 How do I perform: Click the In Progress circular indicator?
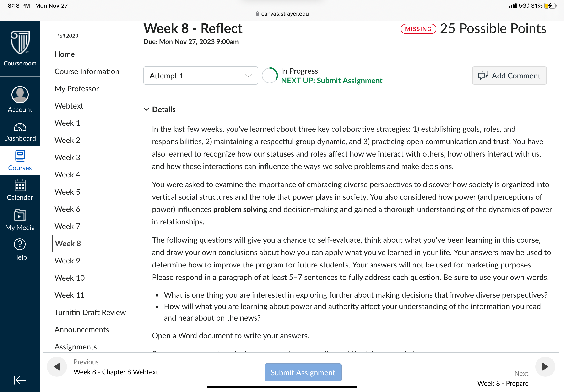[x=270, y=75]
